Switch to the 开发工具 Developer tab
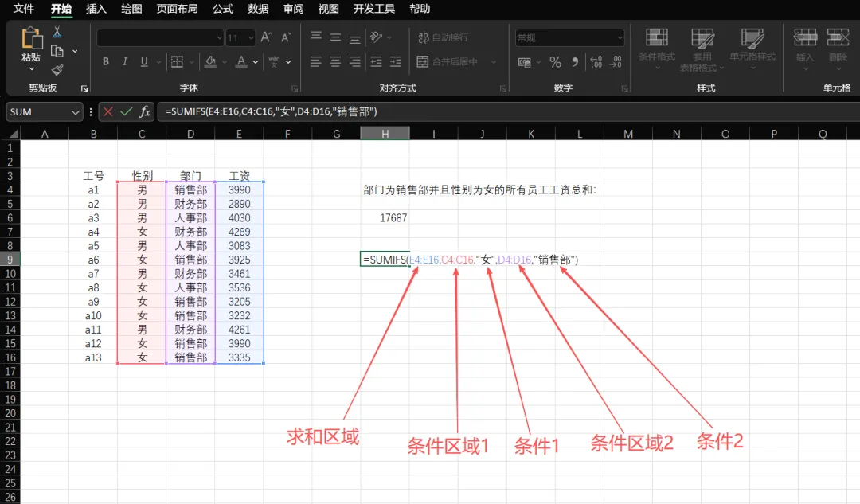The width and height of the screenshot is (860, 504). click(374, 8)
